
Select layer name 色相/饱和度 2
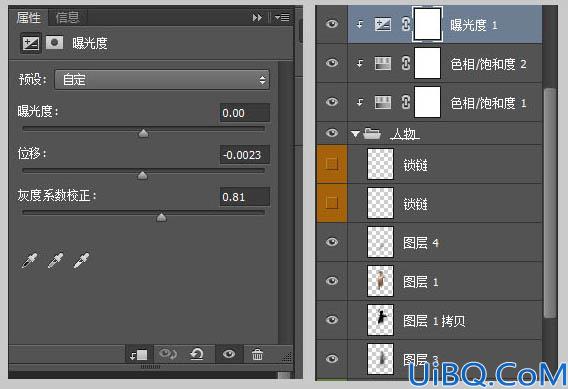pos(488,64)
